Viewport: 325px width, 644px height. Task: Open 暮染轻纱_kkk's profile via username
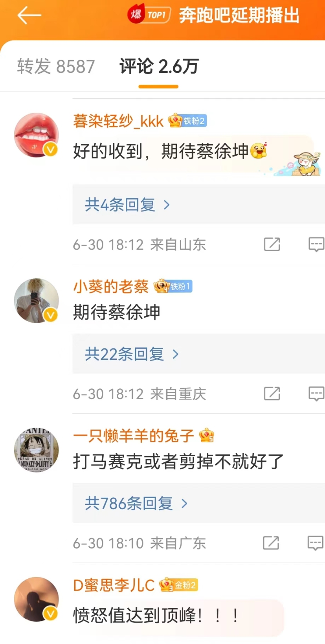point(118,121)
